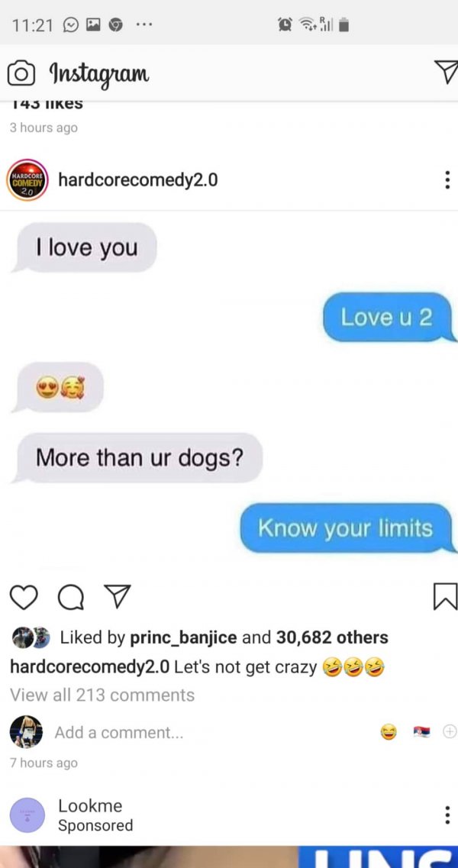Like the post with the heart icon
Screen dimensions: 458x868
pos(24,597)
